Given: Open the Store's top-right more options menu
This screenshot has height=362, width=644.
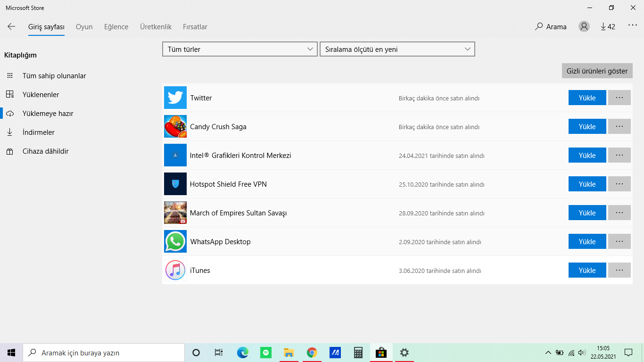Looking at the screenshot, I should point(633,25).
